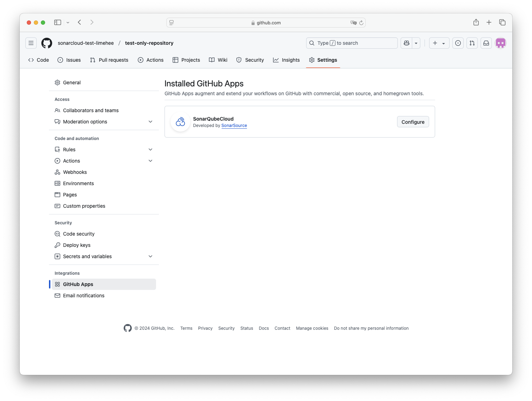The image size is (532, 401).
Task: Toggle the Safari sidebar button
Action: [58, 22]
